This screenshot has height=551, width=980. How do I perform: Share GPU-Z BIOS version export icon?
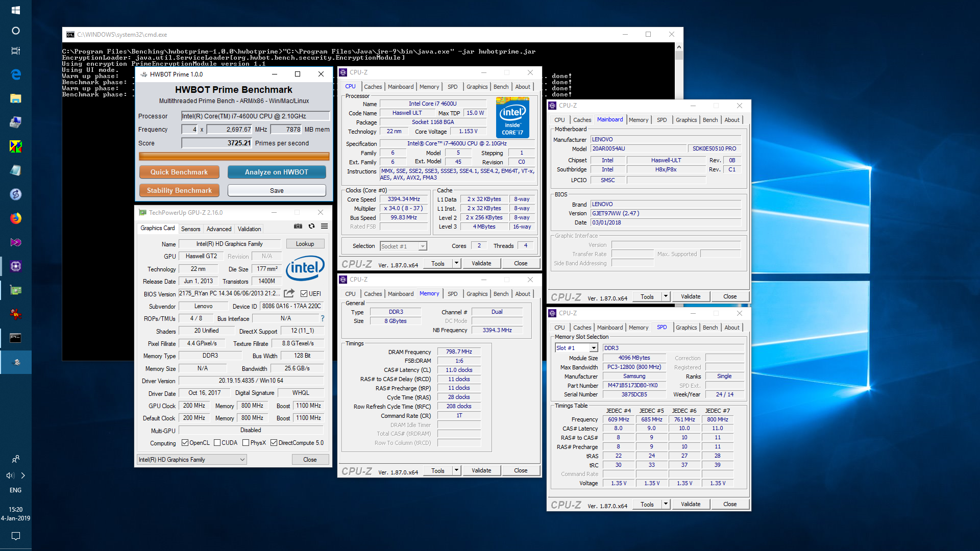(289, 293)
